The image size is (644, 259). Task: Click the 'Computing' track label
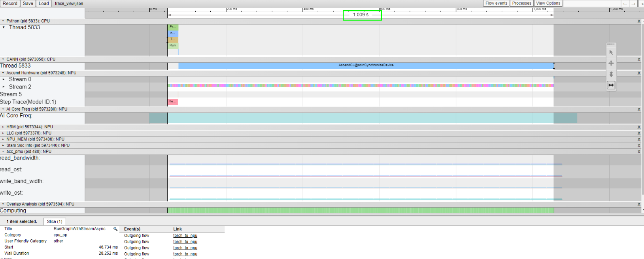point(13,210)
